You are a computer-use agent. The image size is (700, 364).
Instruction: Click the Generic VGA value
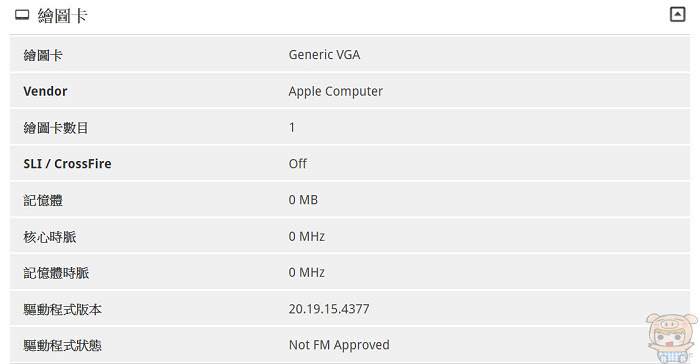324,54
